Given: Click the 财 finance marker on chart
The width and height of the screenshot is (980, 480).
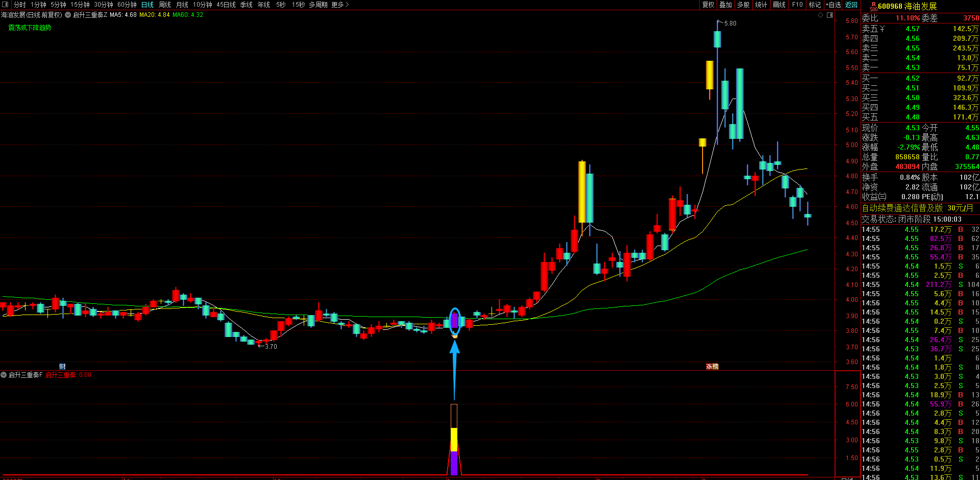Looking at the screenshot, I should click(62, 366).
